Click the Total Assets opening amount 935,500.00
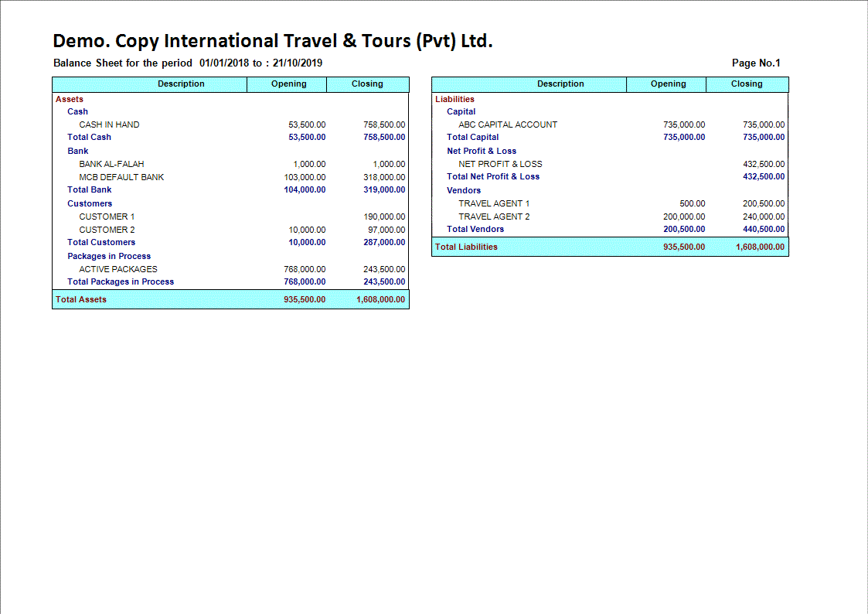The width and height of the screenshot is (868, 614). coord(305,299)
